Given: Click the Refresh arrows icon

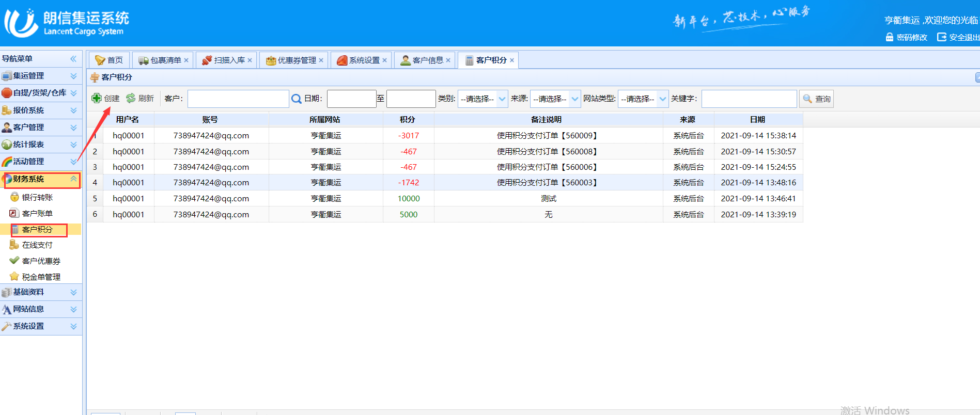Looking at the screenshot, I should pos(131,98).
